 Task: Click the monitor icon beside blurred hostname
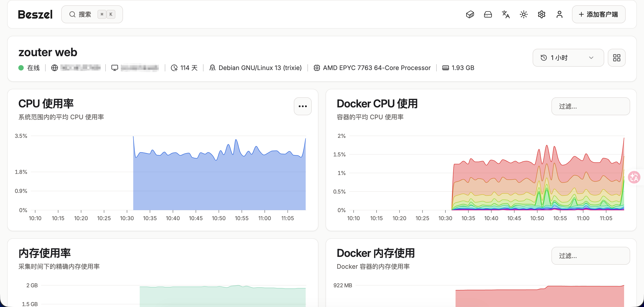[x=114, y=68]
